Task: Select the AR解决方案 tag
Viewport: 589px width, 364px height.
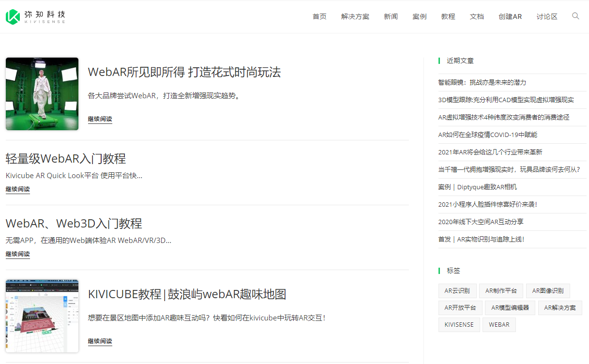Action: pyautogui.click(x=560, y=308)
